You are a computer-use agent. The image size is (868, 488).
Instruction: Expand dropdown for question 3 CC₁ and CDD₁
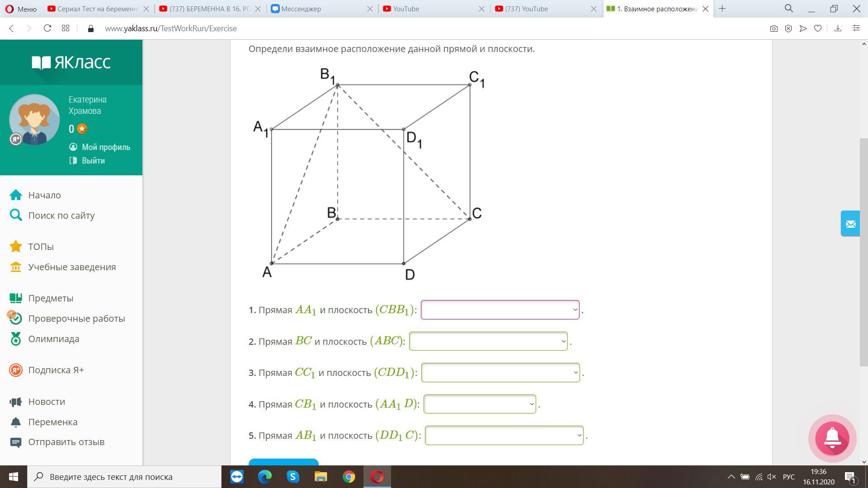[x=500, y=373]
